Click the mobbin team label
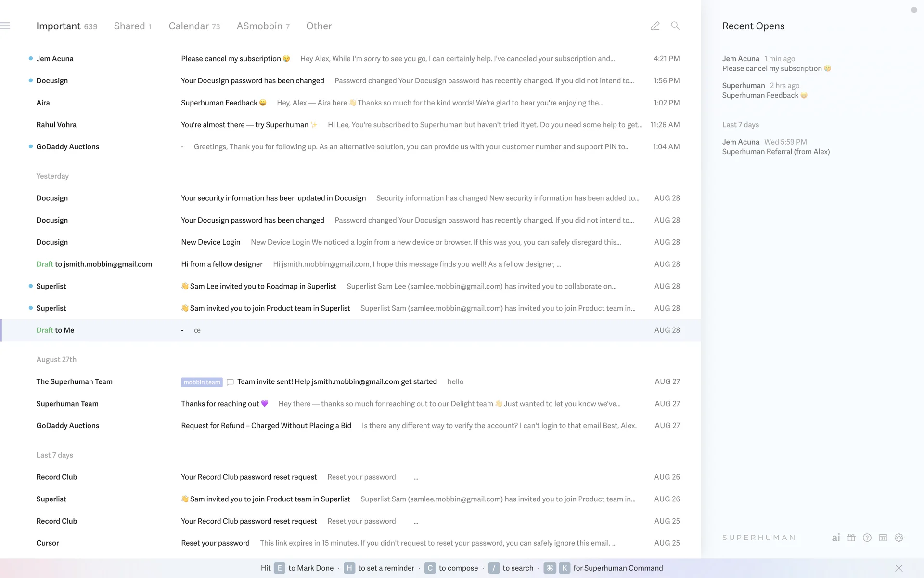The image size is (924, 578). 202,382
